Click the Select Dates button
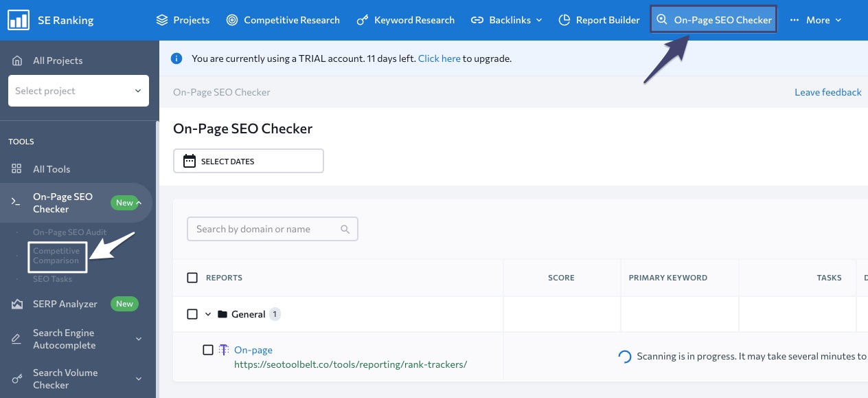 (x=249, y=162)
